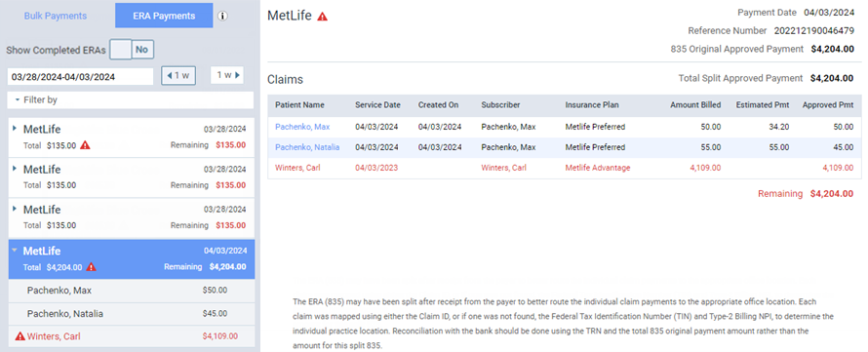Click the 45.00 approved payment cell
The width and height of the screenshot is (868, 352).
coord(844,147)
